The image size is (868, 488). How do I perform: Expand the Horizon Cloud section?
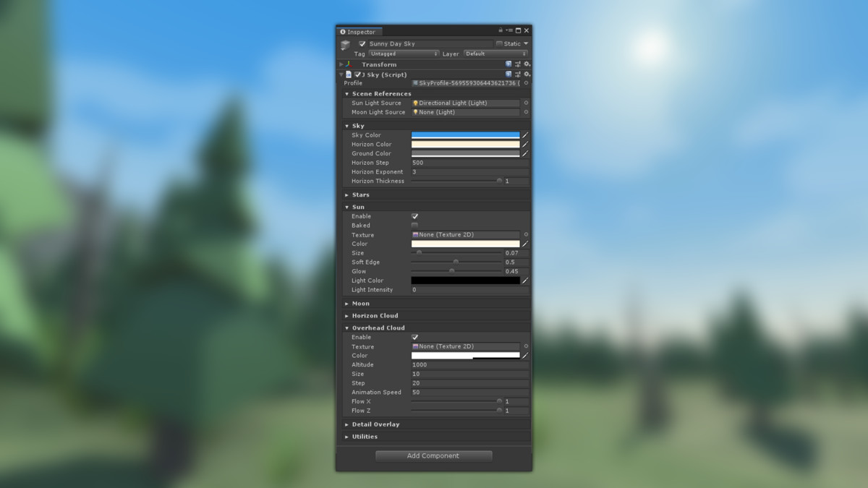(347, 316)
